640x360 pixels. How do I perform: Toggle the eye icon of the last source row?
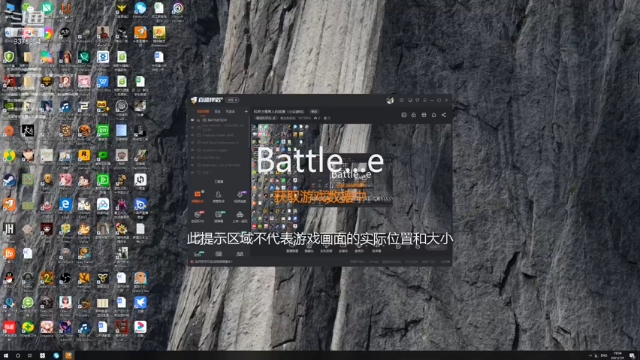pos(192,173)
